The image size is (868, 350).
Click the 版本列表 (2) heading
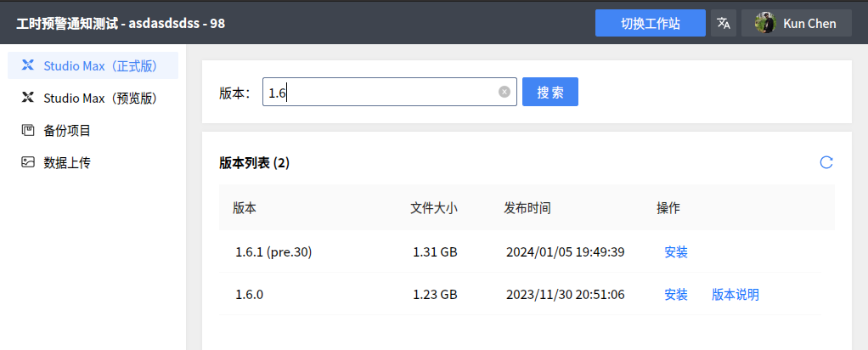(x=255, y=163)
